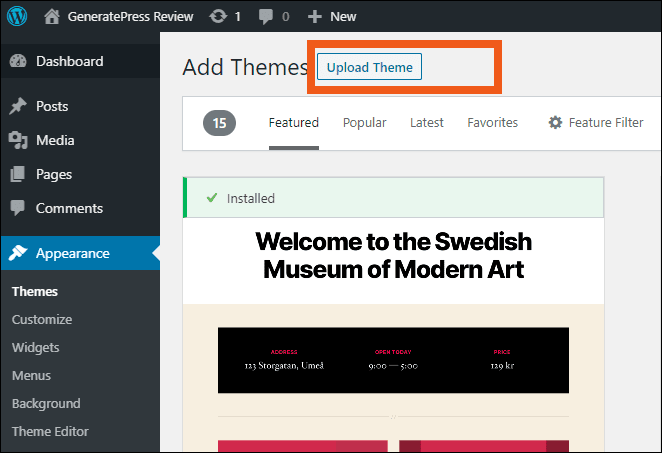Show the Favorites themes tab
Viewport: 662px width, 453px height.
coord(492,123)
